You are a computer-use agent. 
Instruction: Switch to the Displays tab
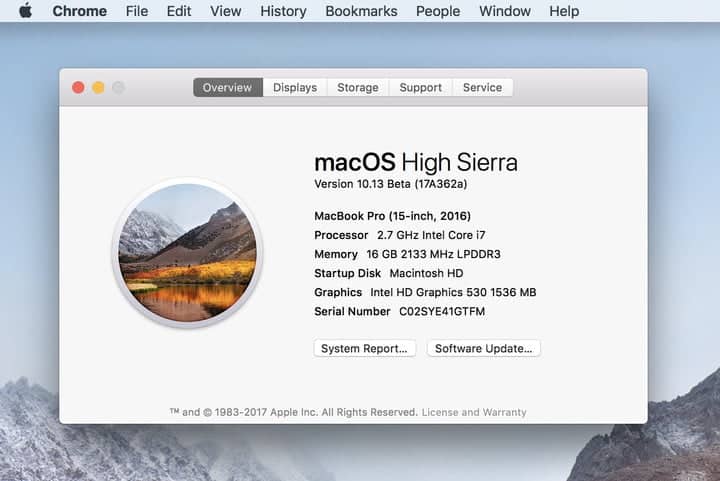click(x=295, y=87)
